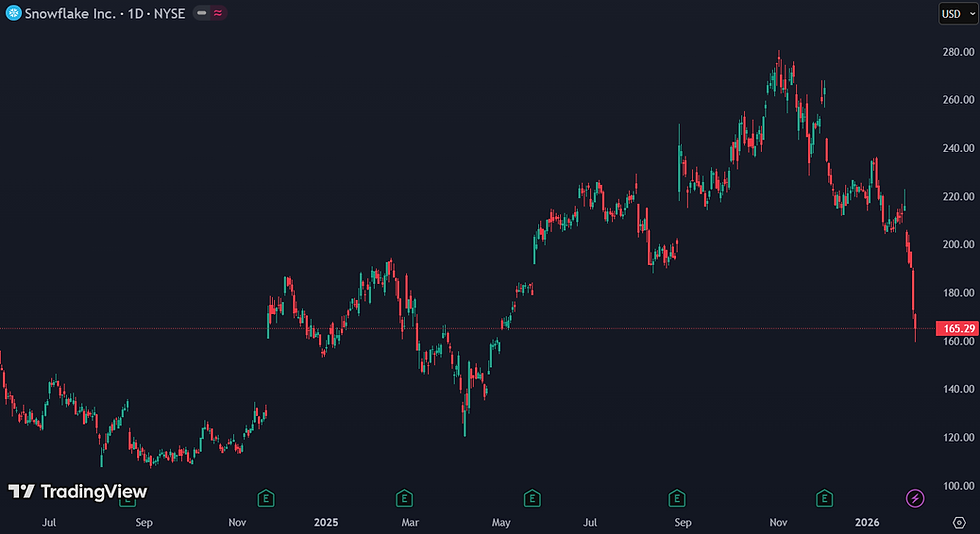Open the USD currency dropdown
Screen dimensions: 980x534
(958, 14)
